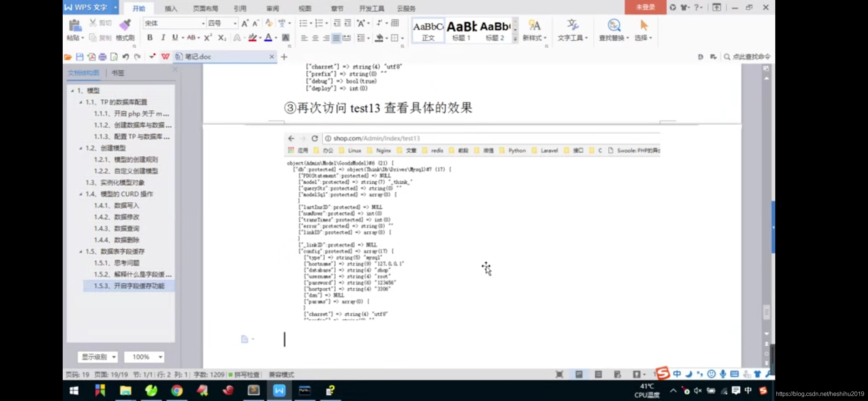The height and width of the screenshot is (401, 868).
Task: Apply the paragraph shading fill color
Action: point(379,38)
